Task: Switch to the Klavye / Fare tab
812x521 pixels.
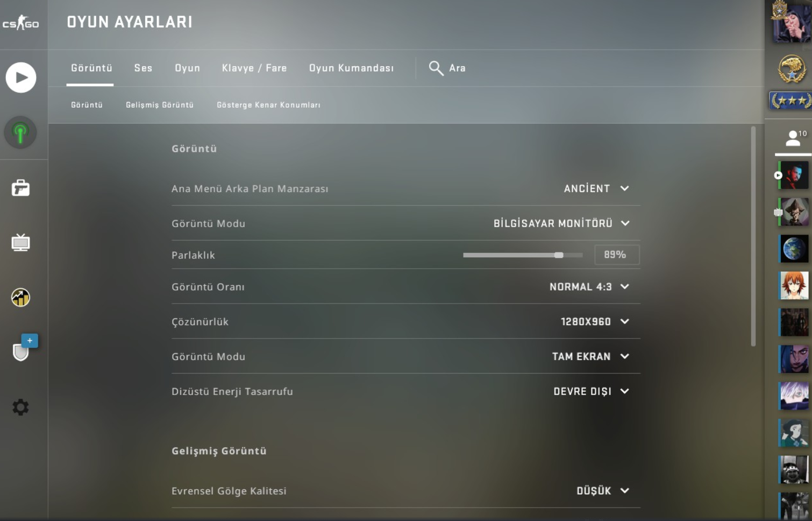Action: coord(254,68)
